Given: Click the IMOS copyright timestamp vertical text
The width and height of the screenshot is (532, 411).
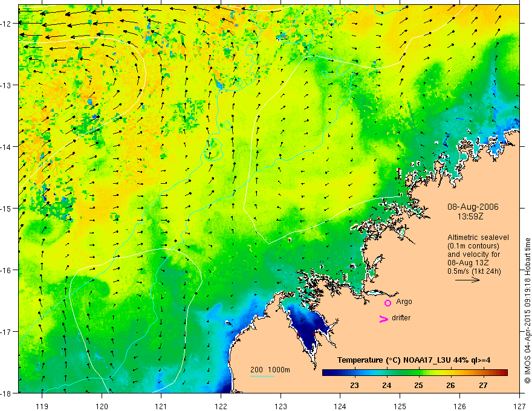Looking at the screenshot, I should [x=528, y=311].
